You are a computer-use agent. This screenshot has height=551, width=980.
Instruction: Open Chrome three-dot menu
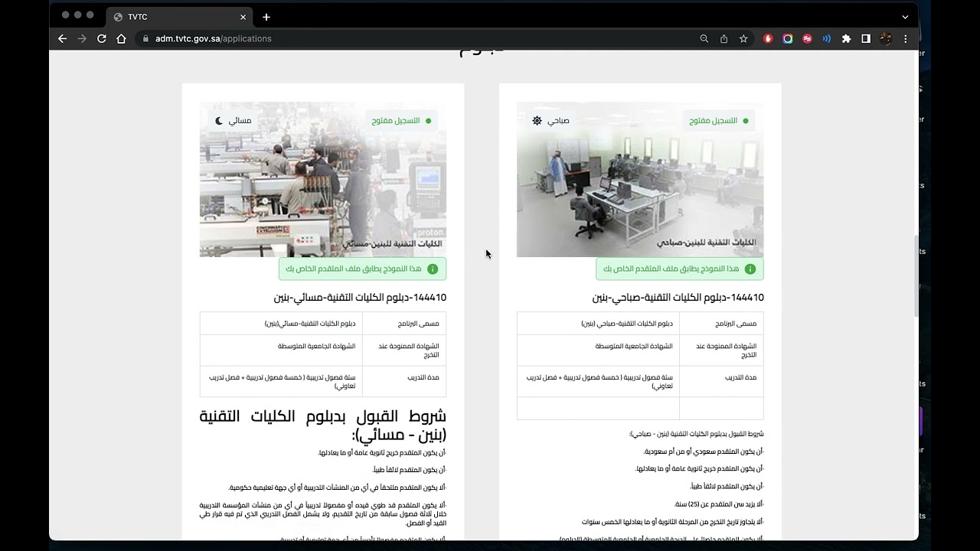tap(906, 38)
